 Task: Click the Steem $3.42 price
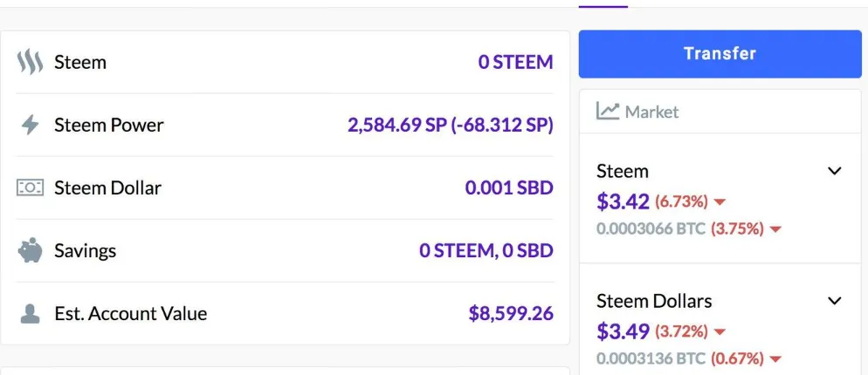(623, 201)
